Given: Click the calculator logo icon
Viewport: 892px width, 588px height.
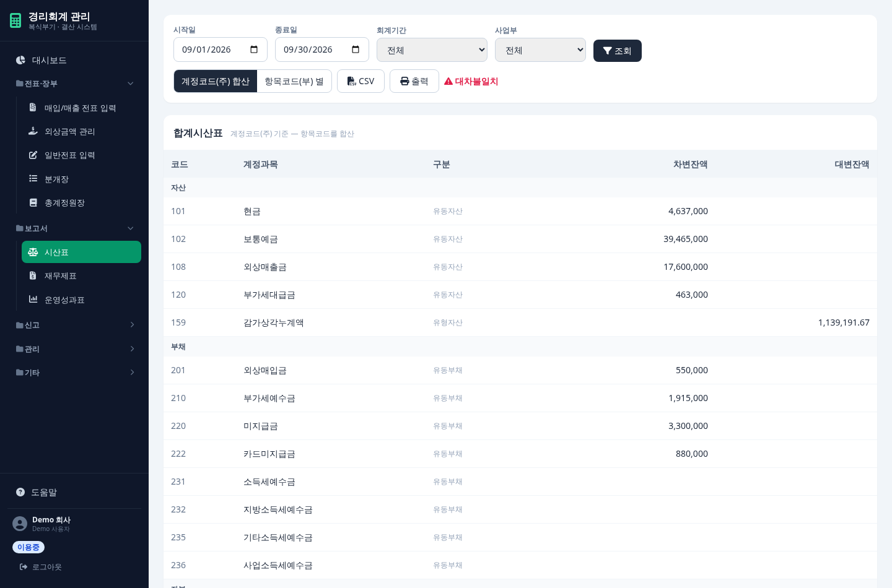Looking at the screenshot, I should point(15,20).
